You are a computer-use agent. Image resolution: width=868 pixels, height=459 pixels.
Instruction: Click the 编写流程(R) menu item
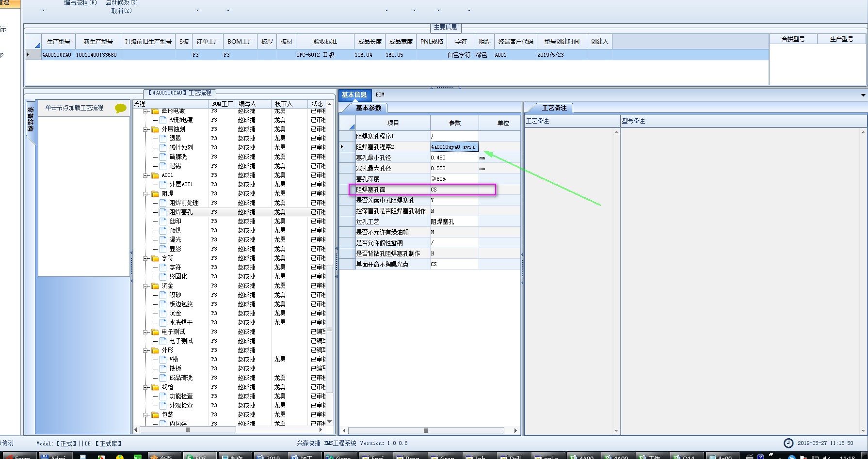point(80,3)
